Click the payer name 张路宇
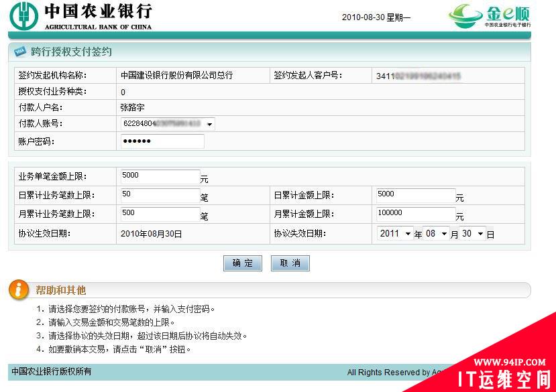 (133, 107)
